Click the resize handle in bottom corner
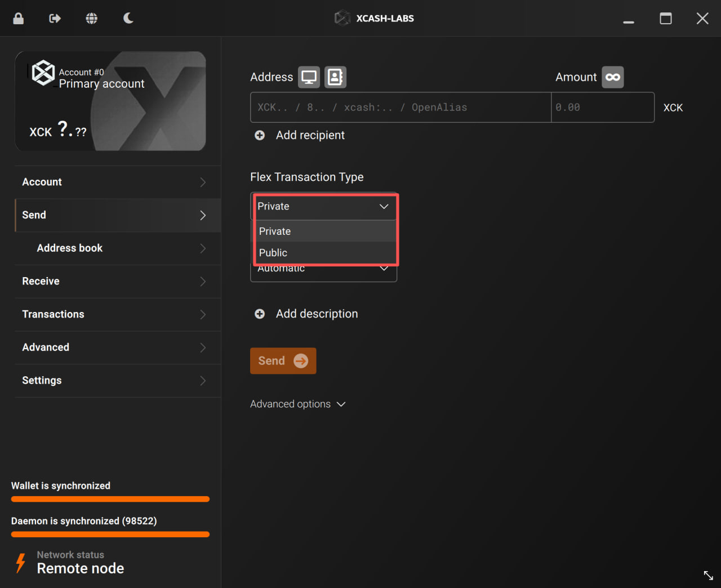 coord(708,575)
